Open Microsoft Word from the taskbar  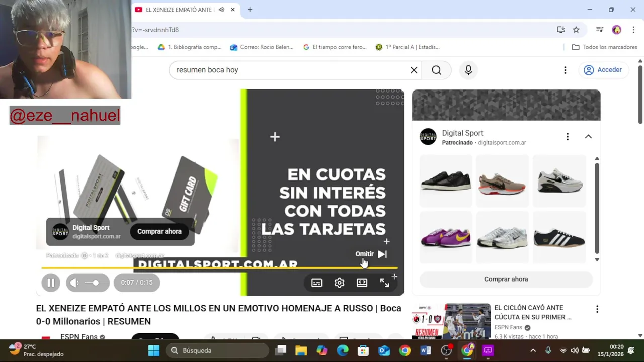pyautogui.click(x=426, y=350)
